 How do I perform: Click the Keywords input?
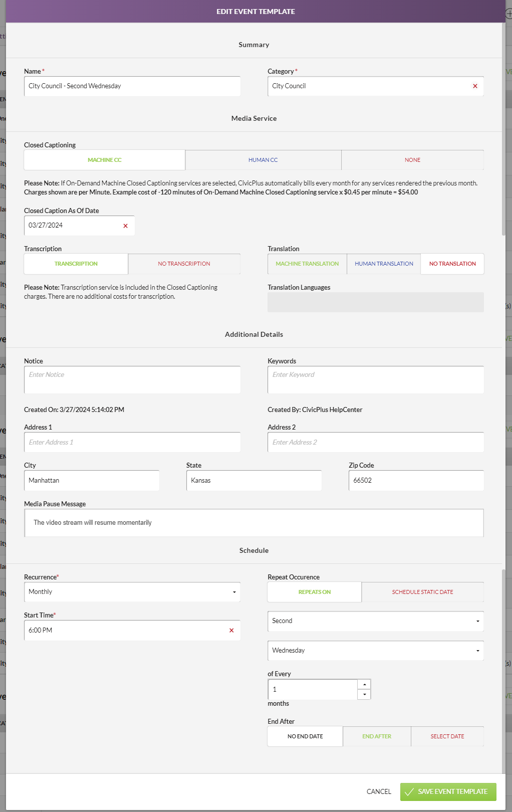[x=376, y=380]
